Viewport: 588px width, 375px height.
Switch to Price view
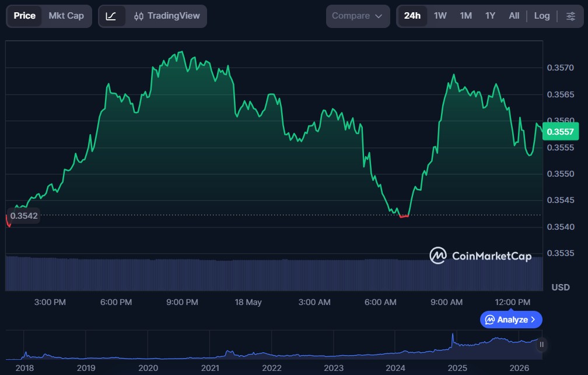click(x=24, y=16)
